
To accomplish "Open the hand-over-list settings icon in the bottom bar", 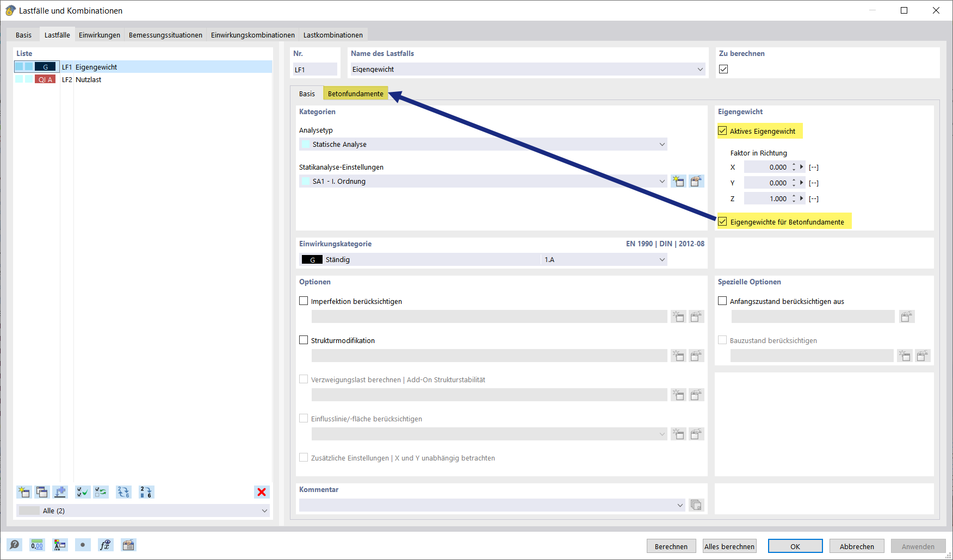I will click(x=128, y=545).
